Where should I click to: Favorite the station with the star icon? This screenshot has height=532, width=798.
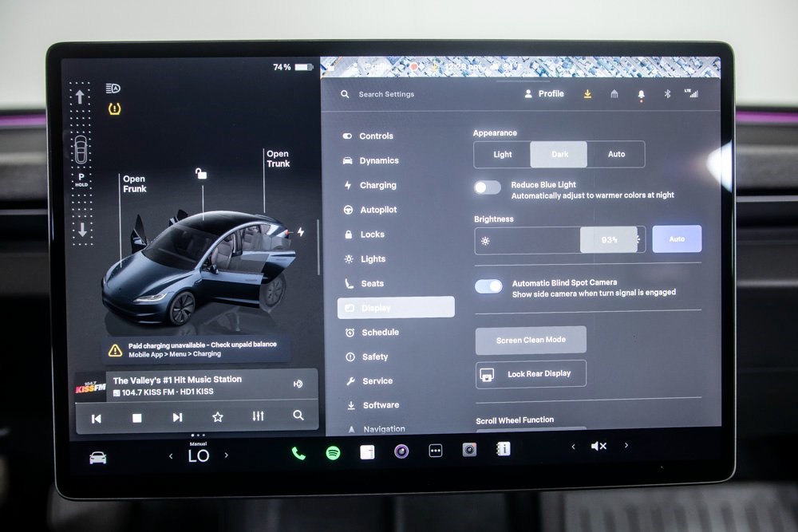(x=217, y=417)
